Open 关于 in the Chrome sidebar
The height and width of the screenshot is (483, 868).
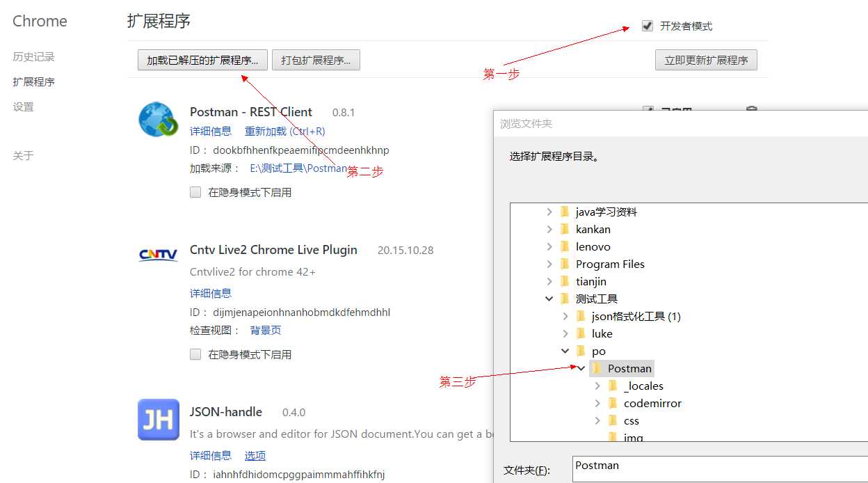point(23,156)
